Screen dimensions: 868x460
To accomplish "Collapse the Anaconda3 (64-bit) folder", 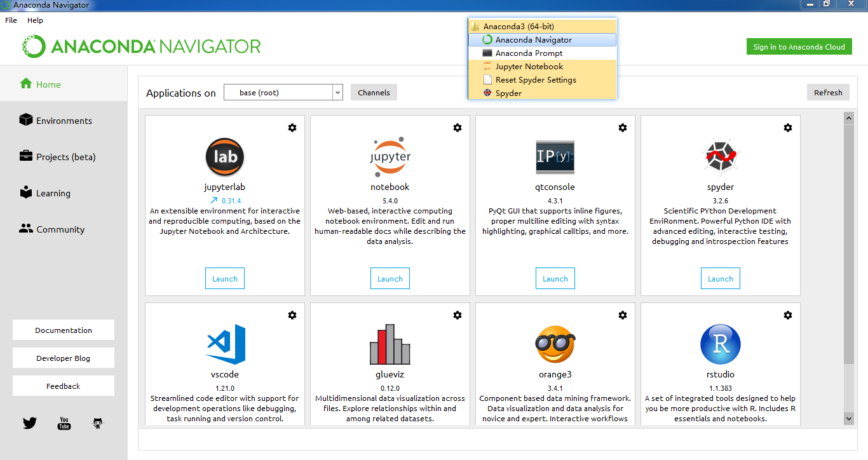I will point(542,26).
